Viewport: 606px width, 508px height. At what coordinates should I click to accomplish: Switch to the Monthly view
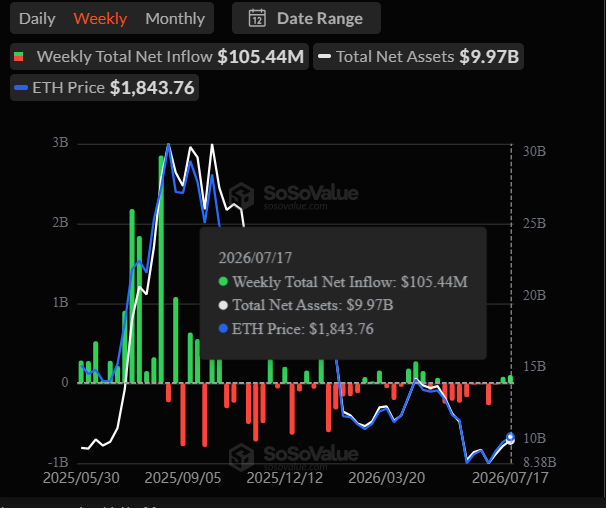pos(175,19)
